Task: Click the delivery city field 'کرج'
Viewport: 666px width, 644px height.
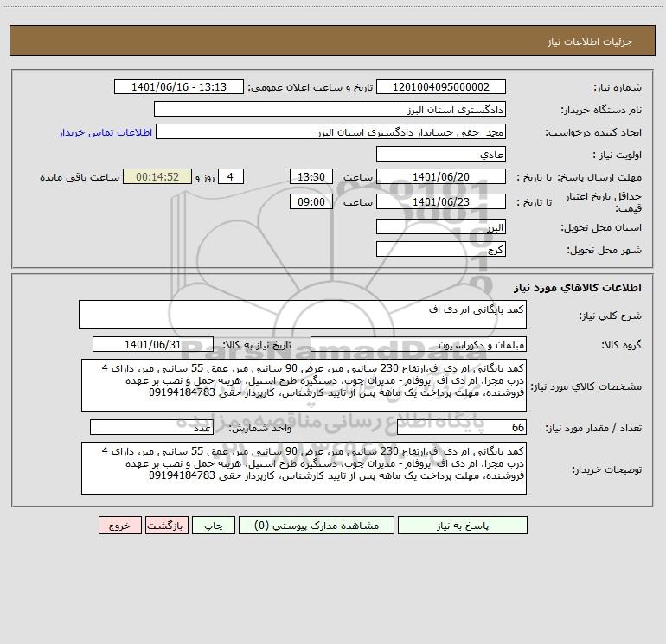Action: click(x=441, y=249)
